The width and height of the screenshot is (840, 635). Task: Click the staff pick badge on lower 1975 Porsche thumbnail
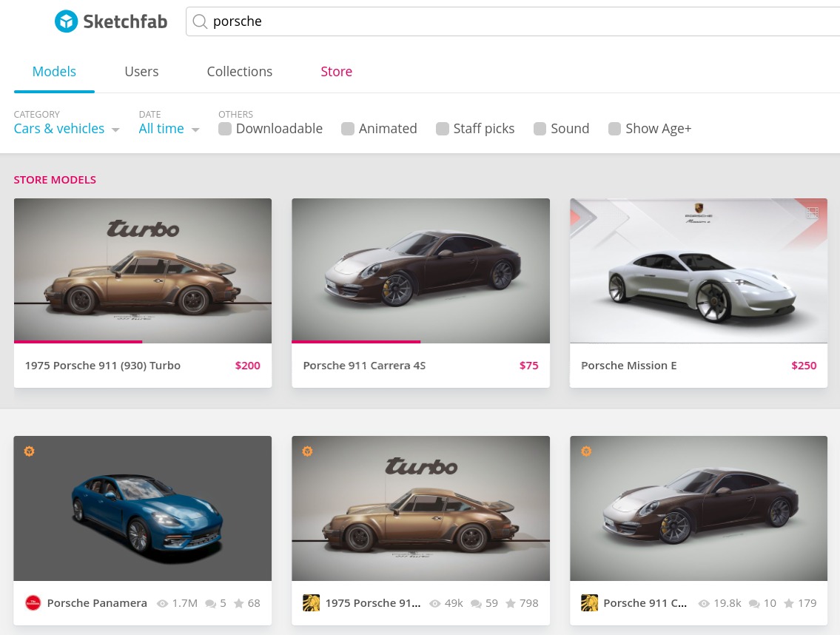pyautogui.click(x=307, y=451)
